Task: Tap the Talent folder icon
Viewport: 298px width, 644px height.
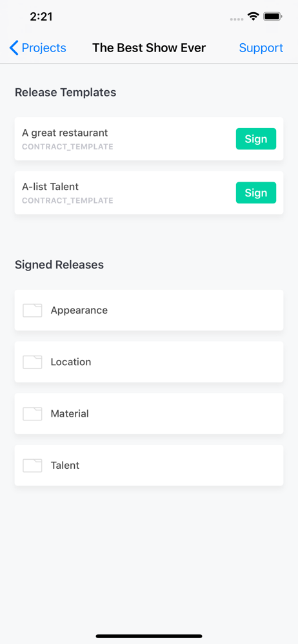Action: click(x=32, y=466)
